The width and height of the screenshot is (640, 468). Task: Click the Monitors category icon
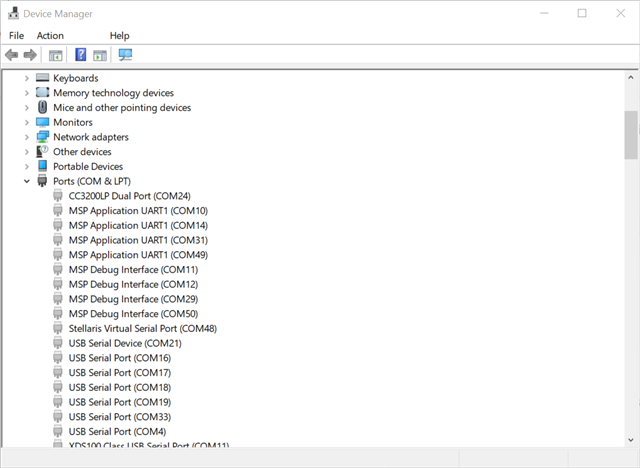click(42, 122)
